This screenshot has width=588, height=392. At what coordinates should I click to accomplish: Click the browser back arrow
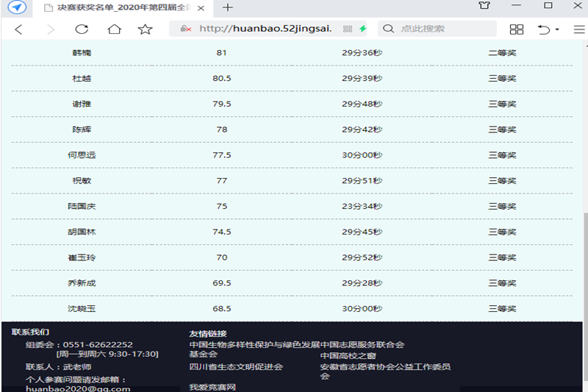19,29
